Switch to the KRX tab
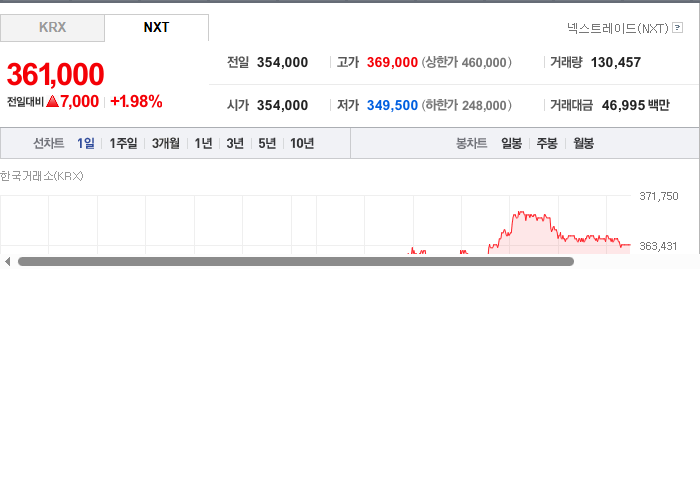This screenshot has height=490, width=700. (x=52, y=28)
